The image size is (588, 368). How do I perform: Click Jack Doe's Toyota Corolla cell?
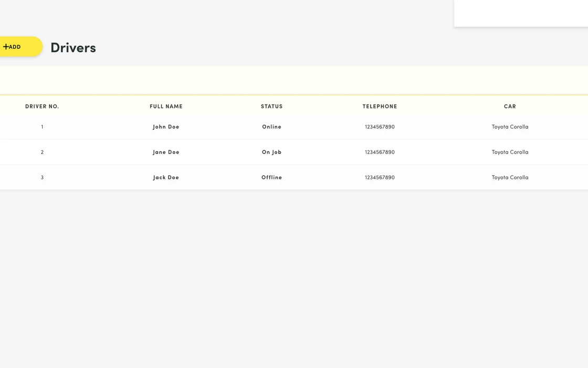pos(510,177)
